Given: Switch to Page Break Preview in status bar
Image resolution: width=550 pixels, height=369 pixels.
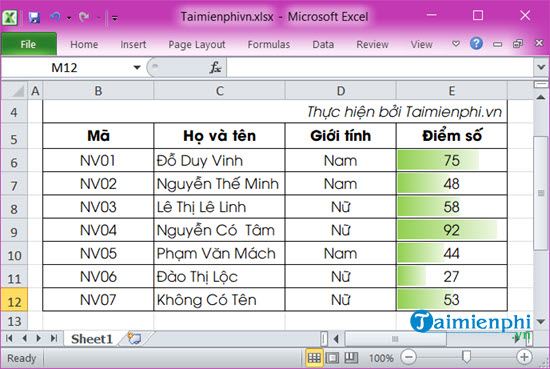Looking at the screenshot, I should 351,358.
